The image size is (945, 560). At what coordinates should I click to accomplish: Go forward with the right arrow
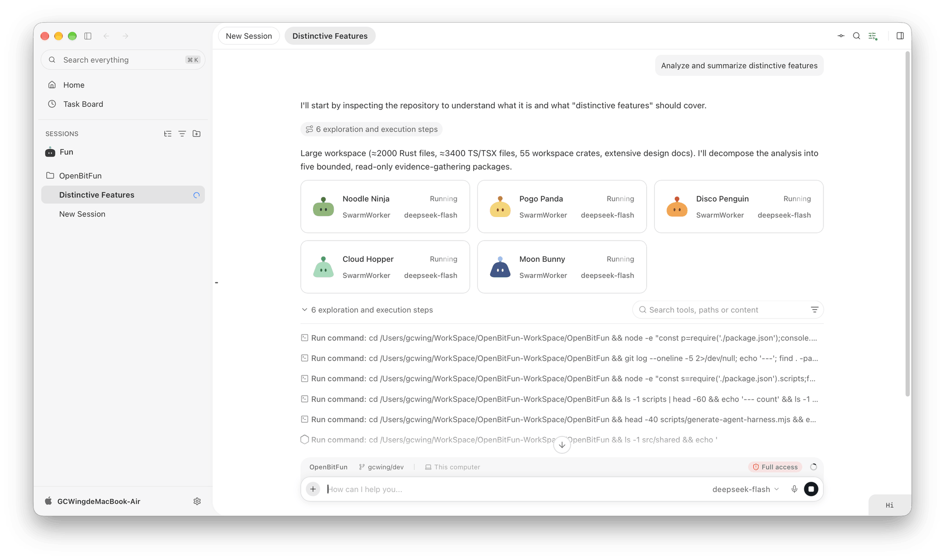tap(126, 36)
